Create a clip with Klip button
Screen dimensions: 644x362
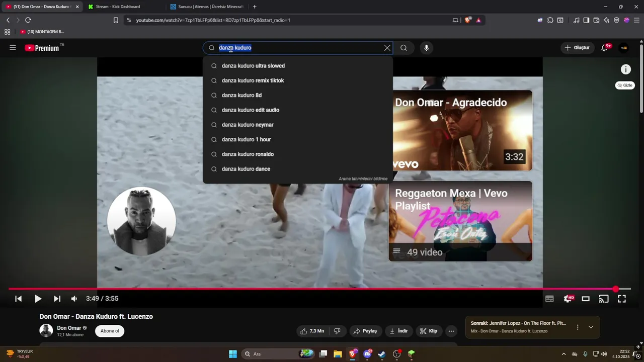(x=429, y=331)
